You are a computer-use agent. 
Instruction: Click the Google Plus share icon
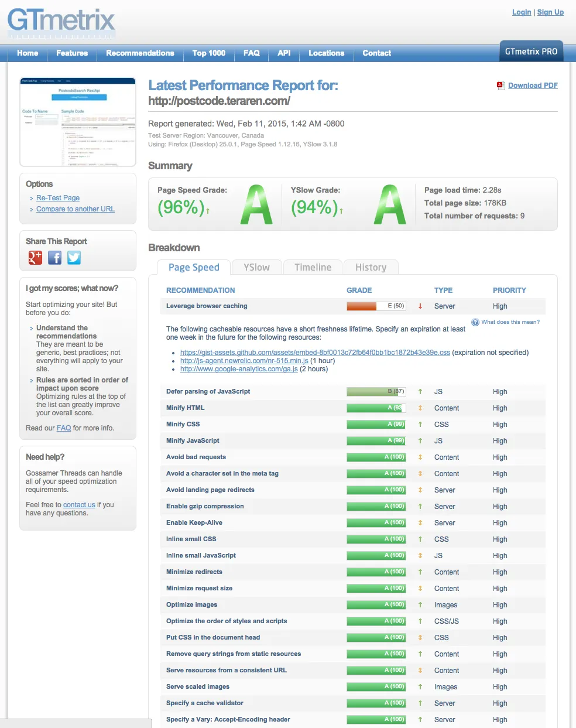(36, 258)
